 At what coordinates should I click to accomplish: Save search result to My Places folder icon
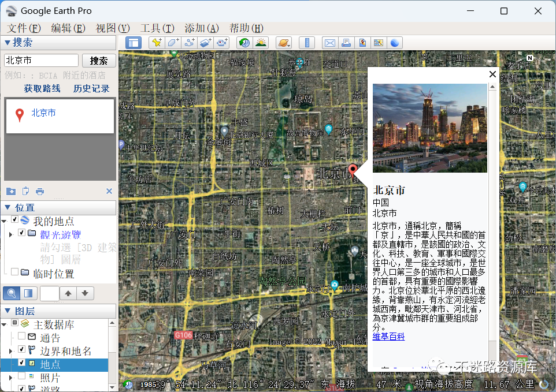[x=11, y=191]
